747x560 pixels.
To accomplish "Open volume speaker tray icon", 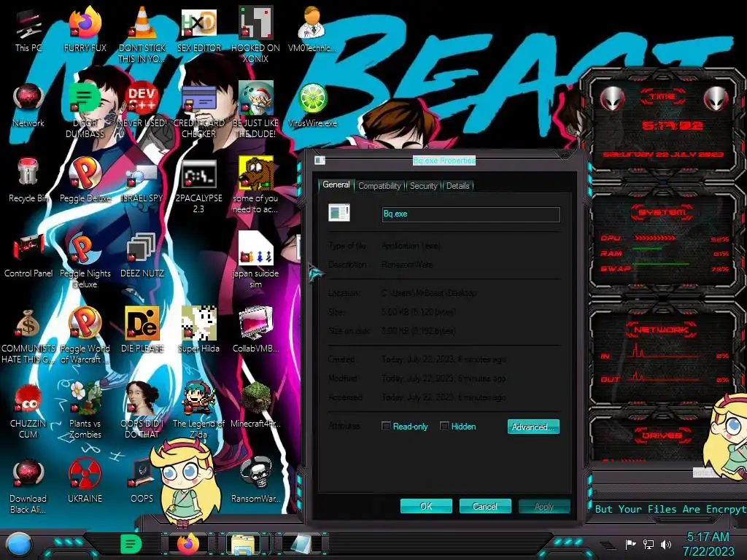I will pos(665,544).
